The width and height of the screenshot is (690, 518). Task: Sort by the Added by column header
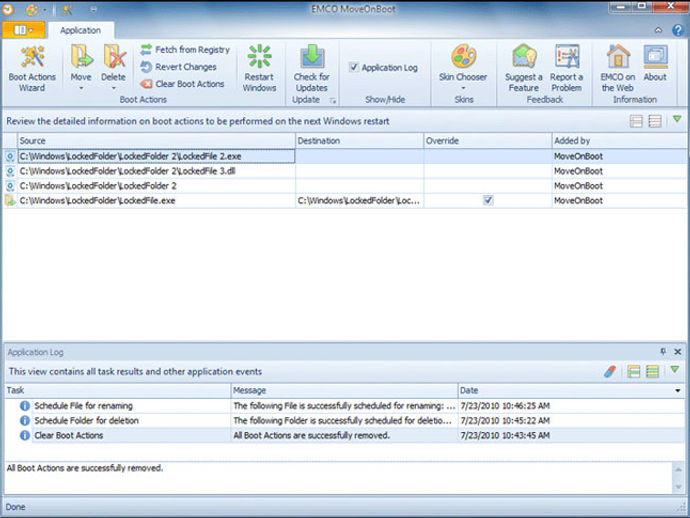pyautogui.click(x=619, y=141)
